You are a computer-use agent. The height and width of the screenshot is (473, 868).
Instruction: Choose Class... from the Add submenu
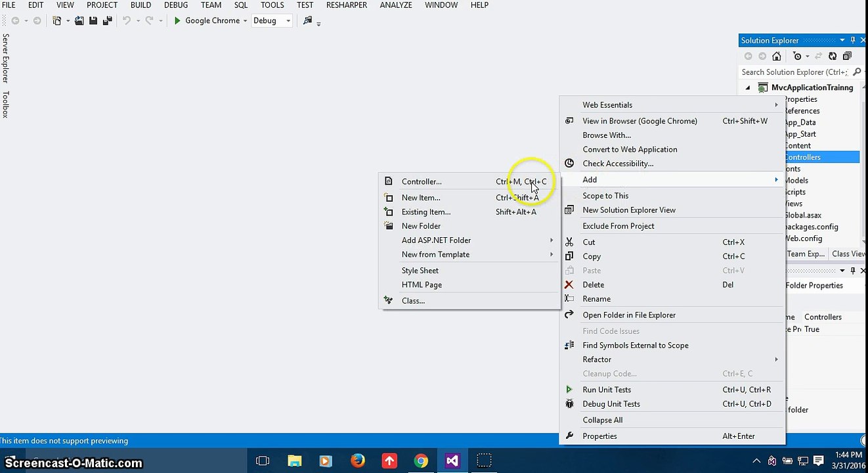click(469, 301)
